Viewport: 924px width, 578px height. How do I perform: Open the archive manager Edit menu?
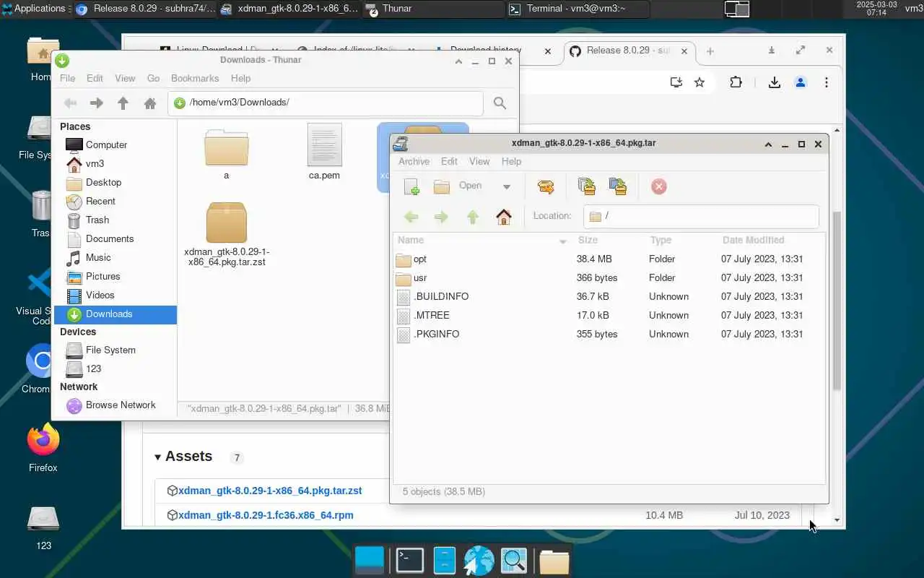(449, 162)
